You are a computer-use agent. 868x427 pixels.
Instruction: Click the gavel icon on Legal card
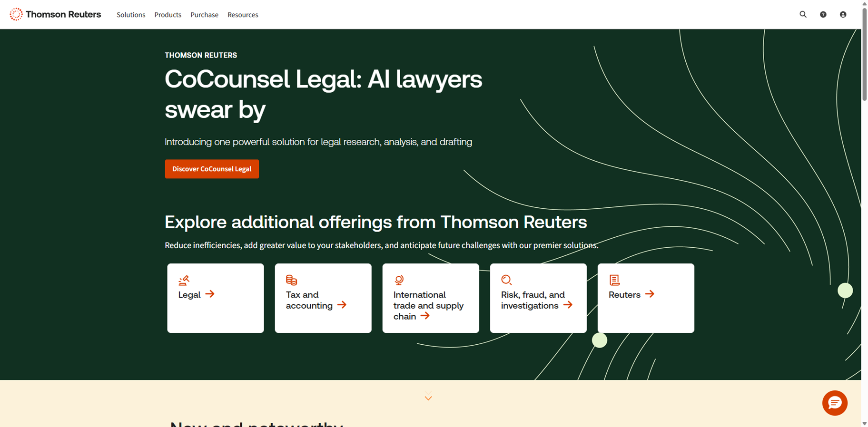click(x=184, y=280)
